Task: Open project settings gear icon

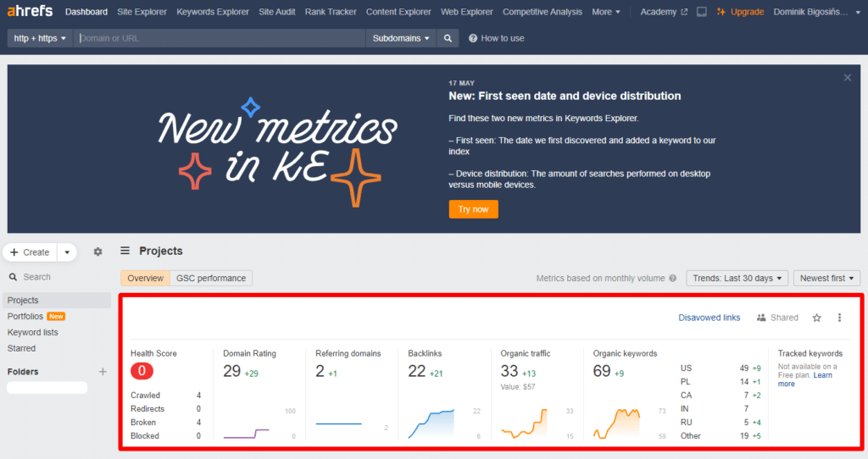Action: 98,252
